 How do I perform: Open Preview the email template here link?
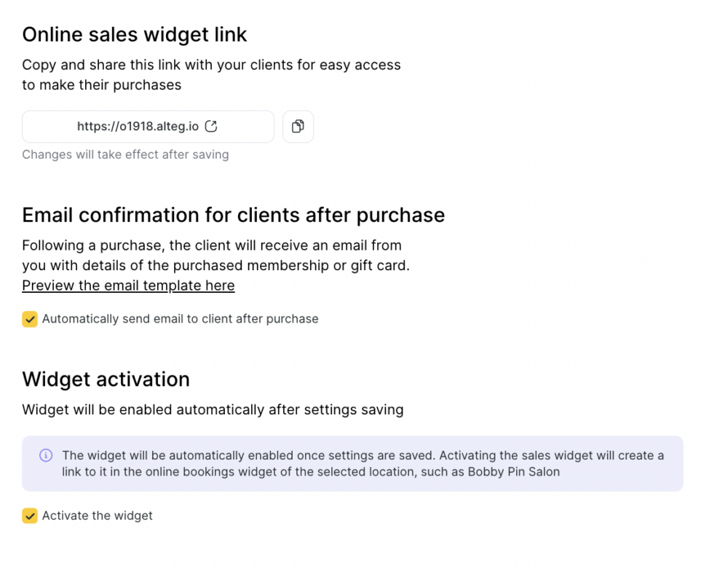(x=129, y=285)
